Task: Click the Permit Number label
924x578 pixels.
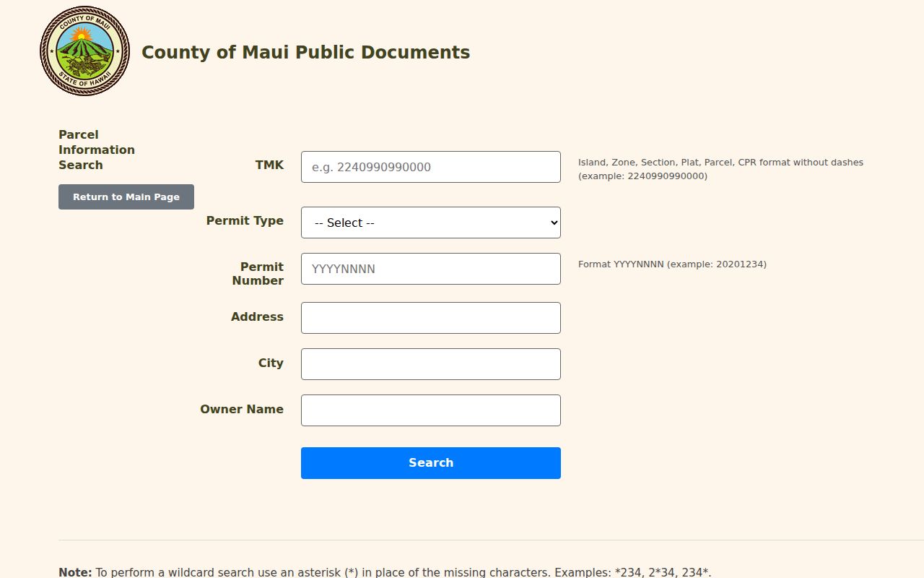Action: pos(258,274)
